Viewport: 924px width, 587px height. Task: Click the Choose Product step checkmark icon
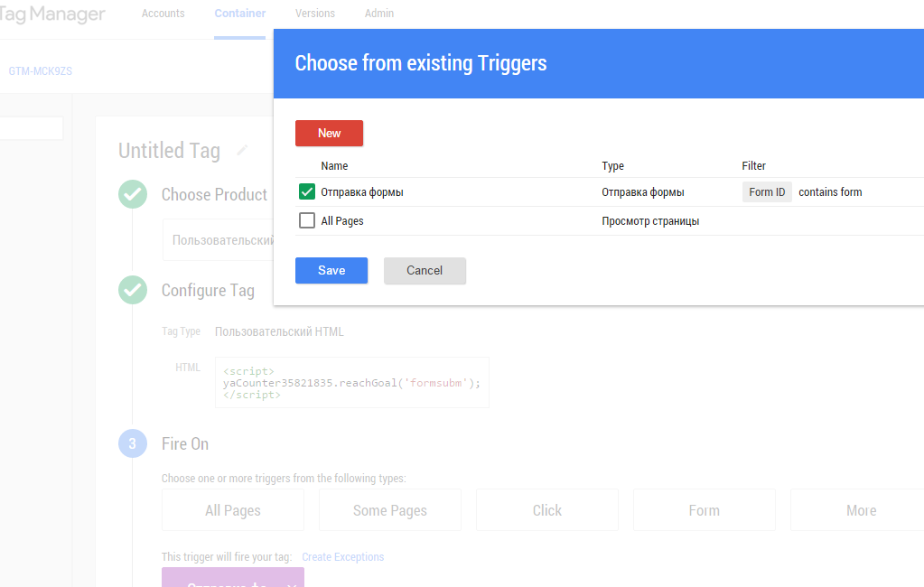pyautogui.click(x=133, y=194)
